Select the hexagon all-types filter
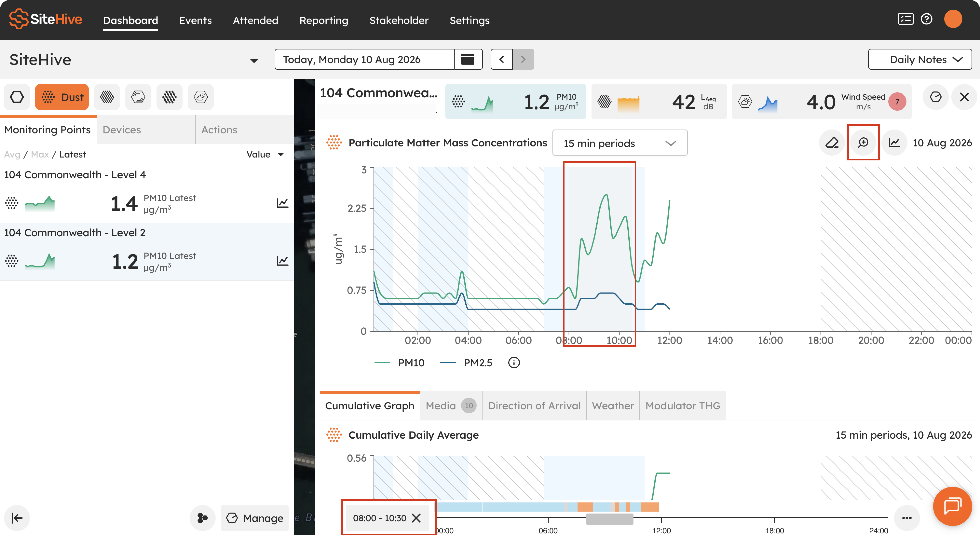This screenshot has height=535, width=980. tap(17, 97)
